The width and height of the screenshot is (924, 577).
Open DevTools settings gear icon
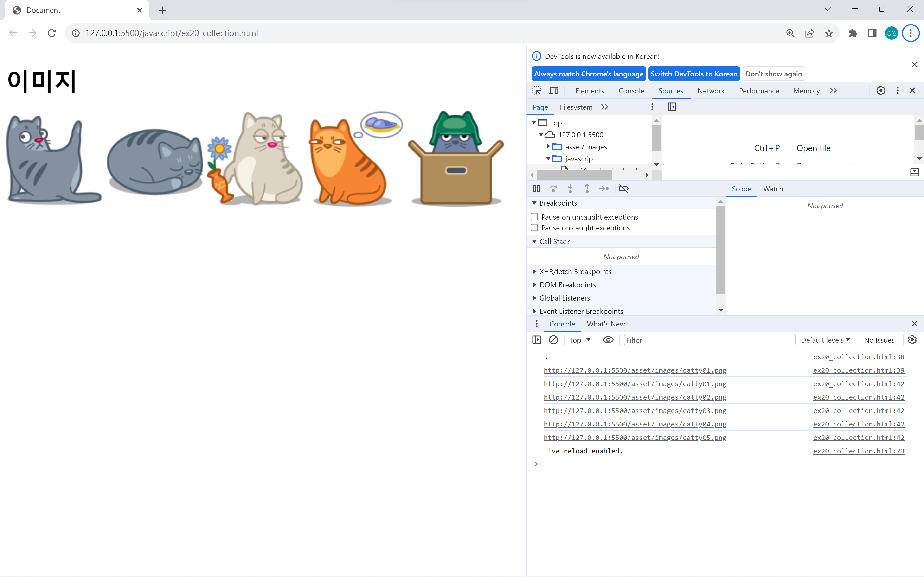[x=880, y=90]
